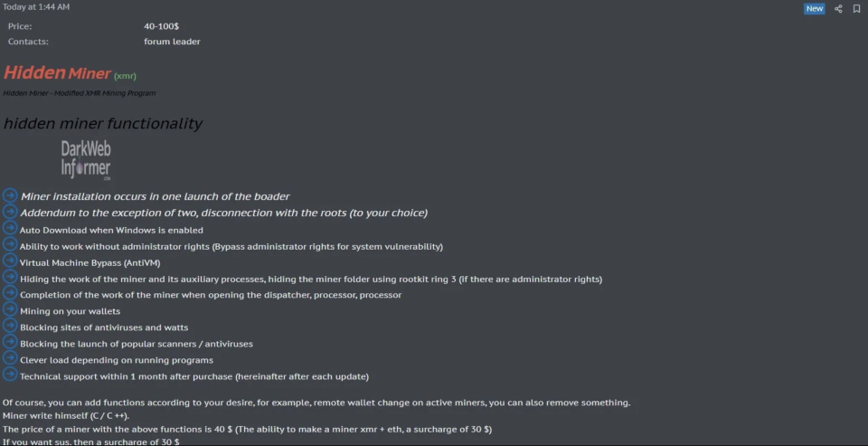Click the Hidden Miner red heading

(57, 72)
